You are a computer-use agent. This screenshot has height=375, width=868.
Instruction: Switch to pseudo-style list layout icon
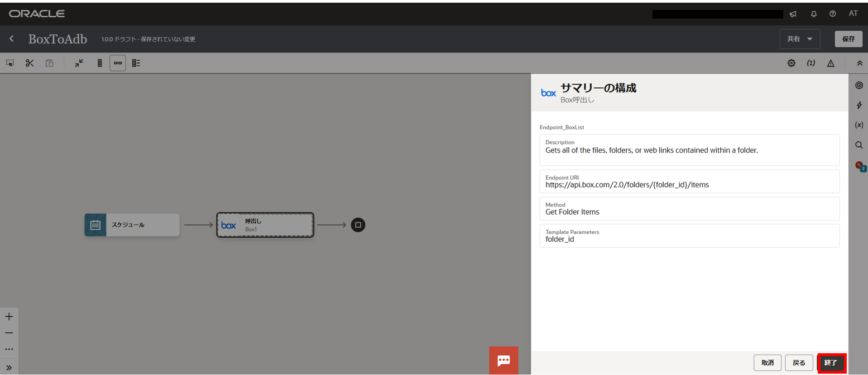click(x=136, y=63)
